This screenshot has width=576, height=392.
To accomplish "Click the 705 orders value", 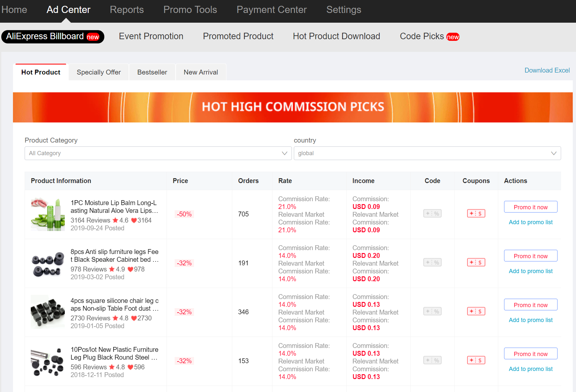I will [243, 214].
